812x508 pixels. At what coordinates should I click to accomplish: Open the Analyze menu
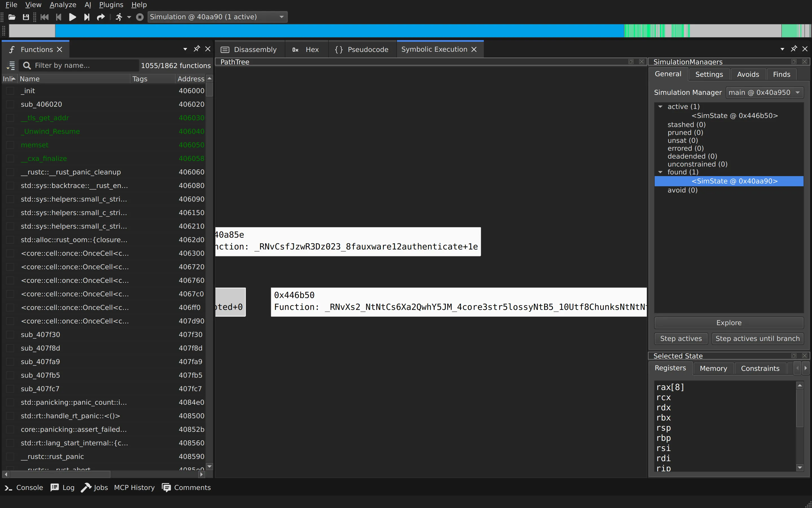click(x=63, y=5)
